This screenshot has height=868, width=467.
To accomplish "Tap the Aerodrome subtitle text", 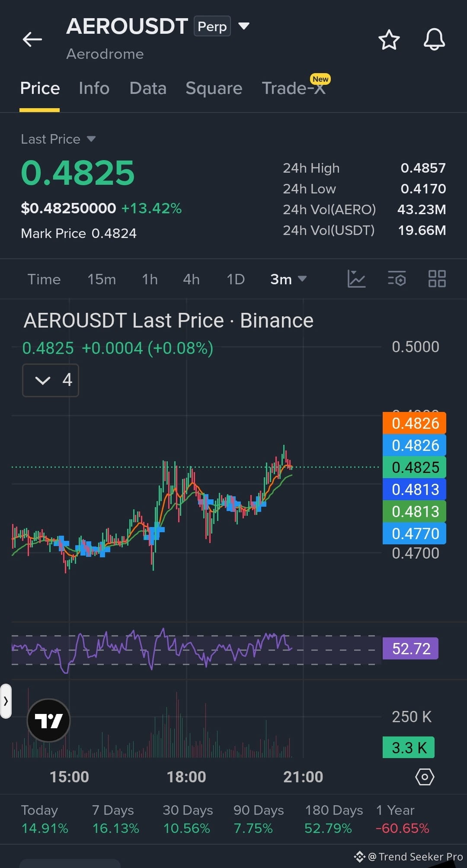I will tap(105, 54).
